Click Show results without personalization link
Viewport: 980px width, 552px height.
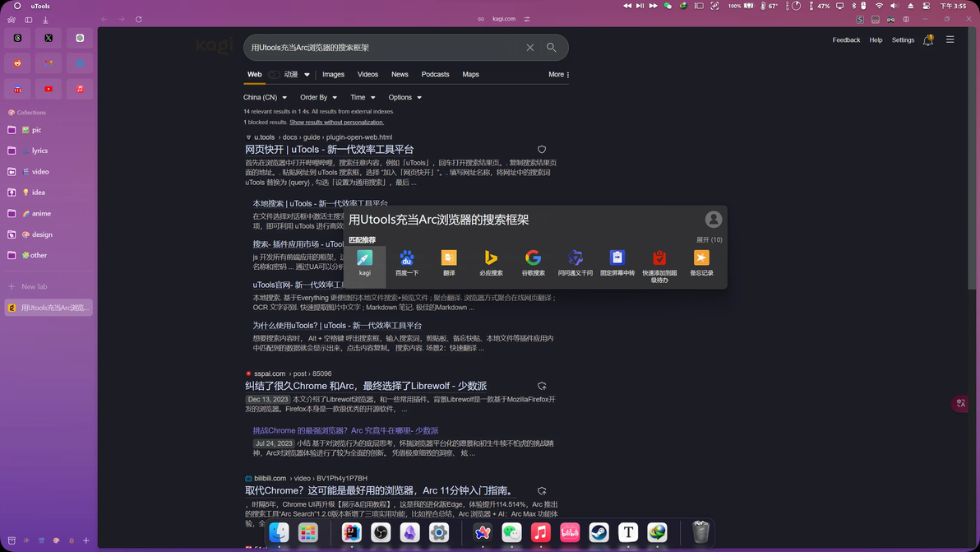336,123
